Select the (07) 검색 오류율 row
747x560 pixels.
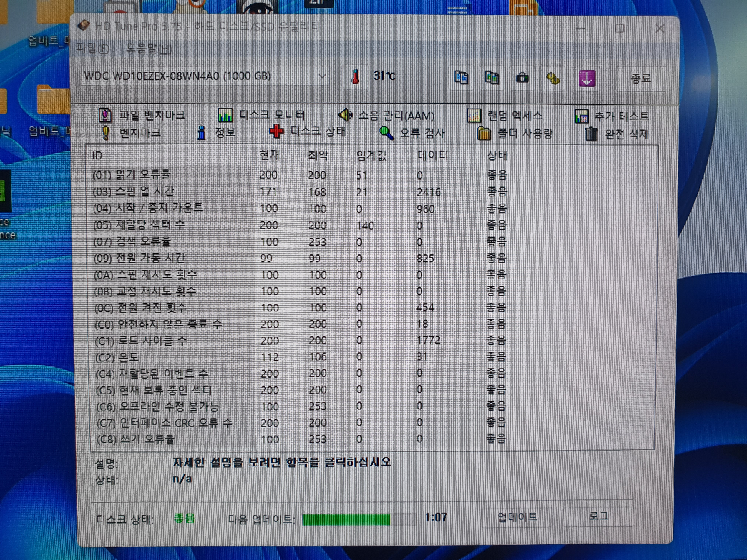371,241
